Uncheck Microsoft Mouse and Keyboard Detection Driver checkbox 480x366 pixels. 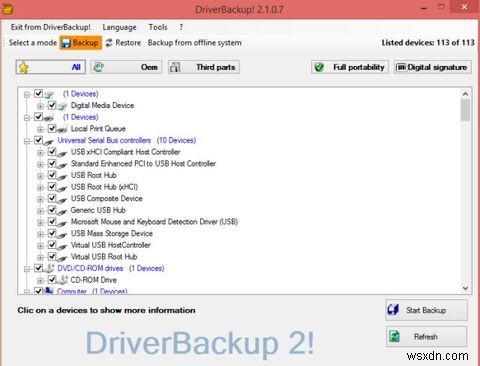(x=52, y=222)
